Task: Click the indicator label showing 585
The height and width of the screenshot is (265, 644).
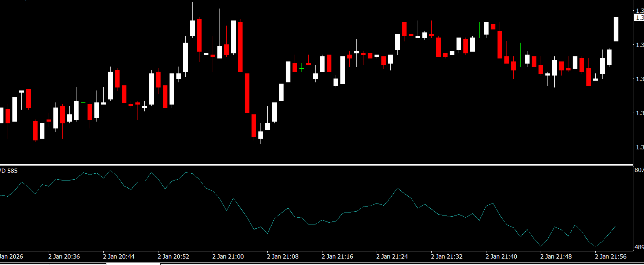Action: pos(9,171)
